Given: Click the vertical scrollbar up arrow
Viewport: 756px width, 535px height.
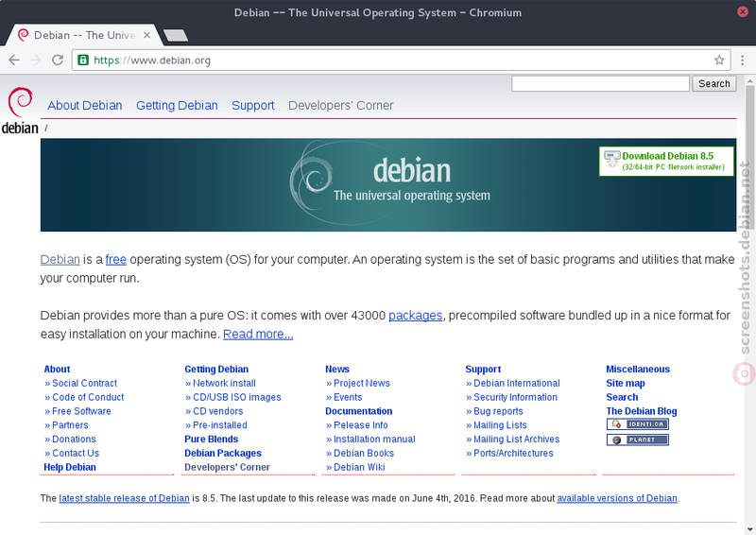Looking at the screenshot, I should click(x=749, y=79).
